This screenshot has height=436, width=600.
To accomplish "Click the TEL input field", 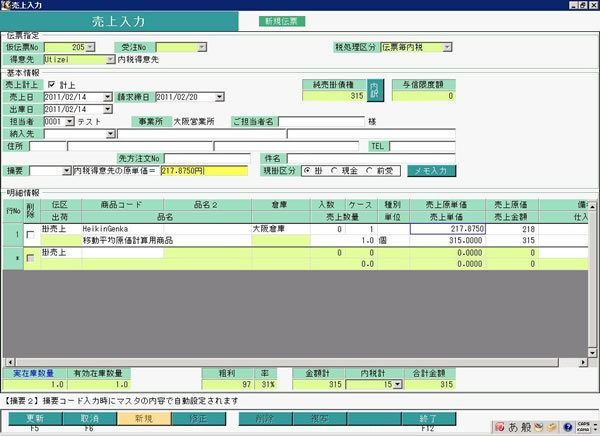I will tap(422, 146).
